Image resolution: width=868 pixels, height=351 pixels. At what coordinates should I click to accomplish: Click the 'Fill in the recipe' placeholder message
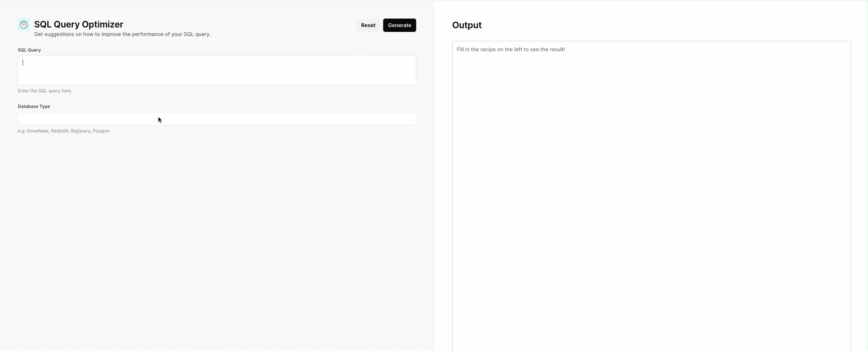coord(511,49)
